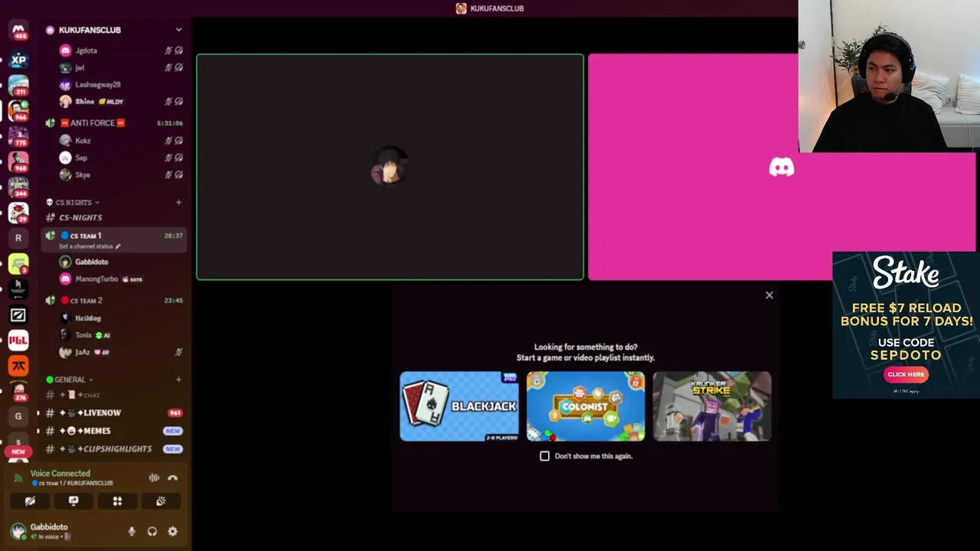Image resolution: width=980 pixels, height=551 pixels.
Task: Deafen with the headphones icon
Action: 152,531
